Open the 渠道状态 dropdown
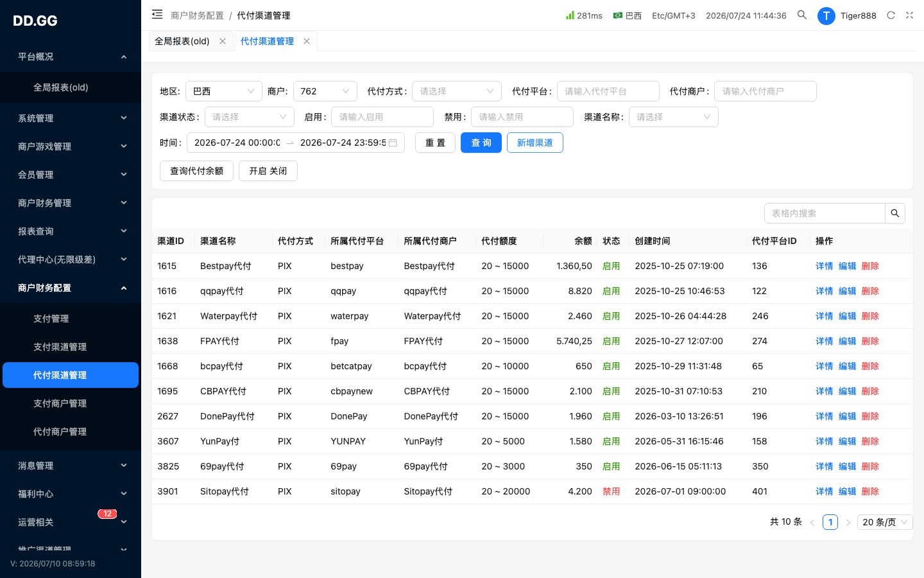Viewport: 924px width, 578px height. [x=250, y=117]
